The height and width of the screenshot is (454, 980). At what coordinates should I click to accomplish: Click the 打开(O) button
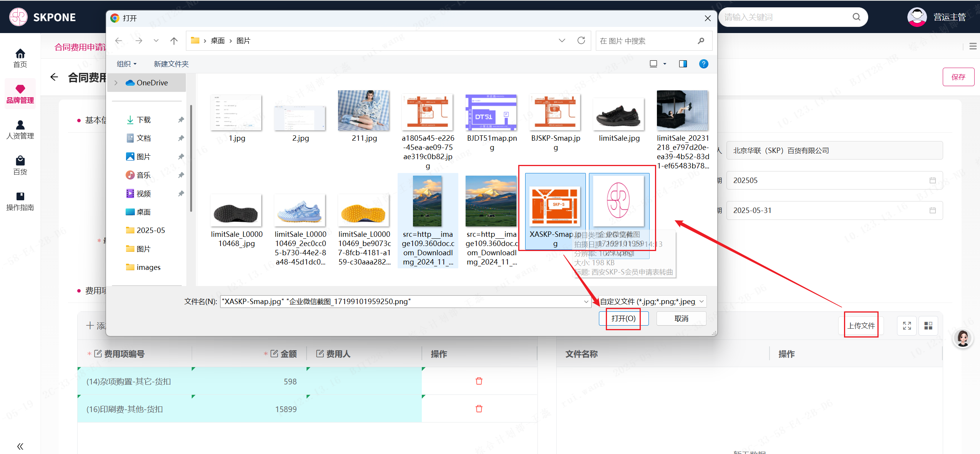[x=623, y=318]
